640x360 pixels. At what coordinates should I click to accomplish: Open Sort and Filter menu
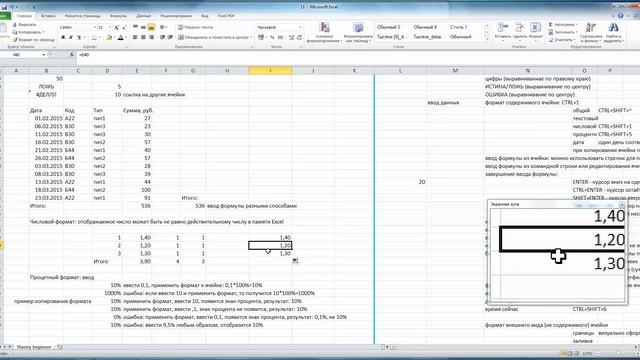(x=591, y=33)
